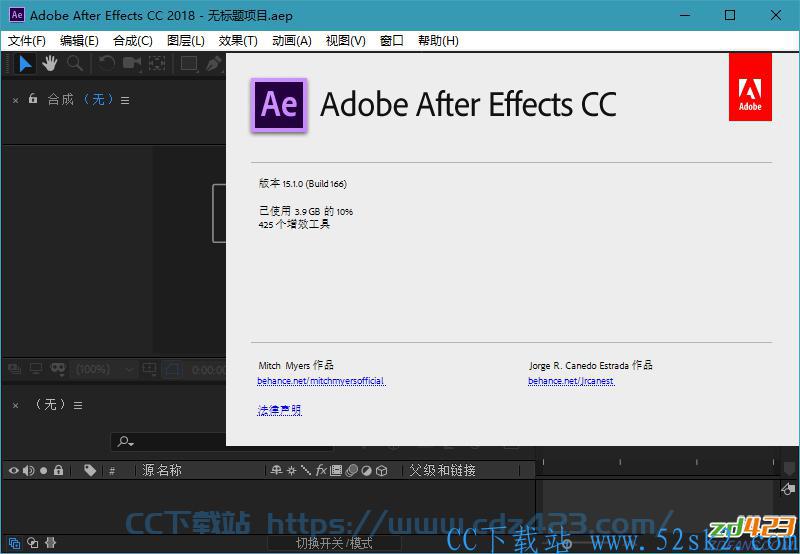Toggle the solo dot column header
The image size is (800, 554).
pos(44,470)
